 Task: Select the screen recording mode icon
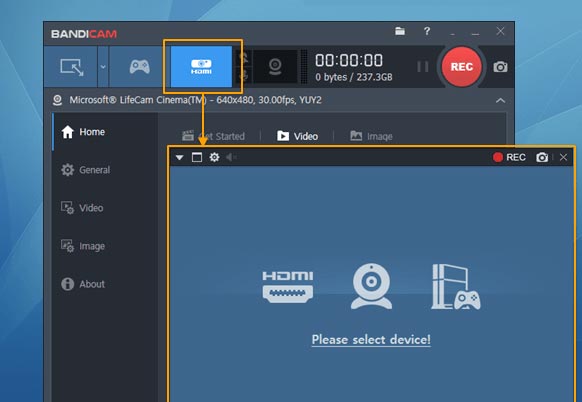click(72, 67)
